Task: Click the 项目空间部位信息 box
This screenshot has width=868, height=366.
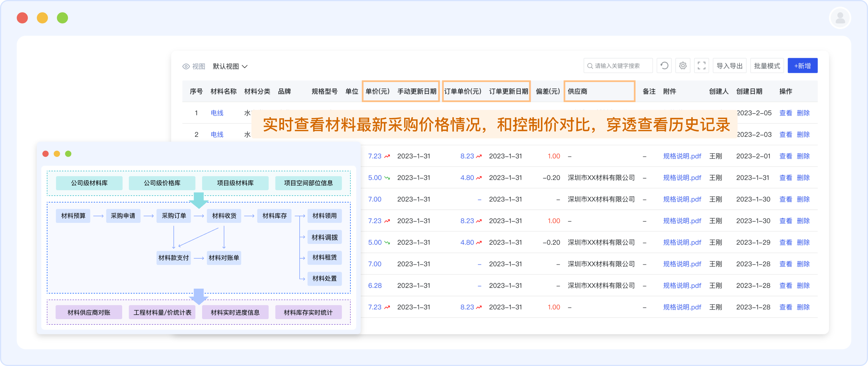Action: point(308,183)
